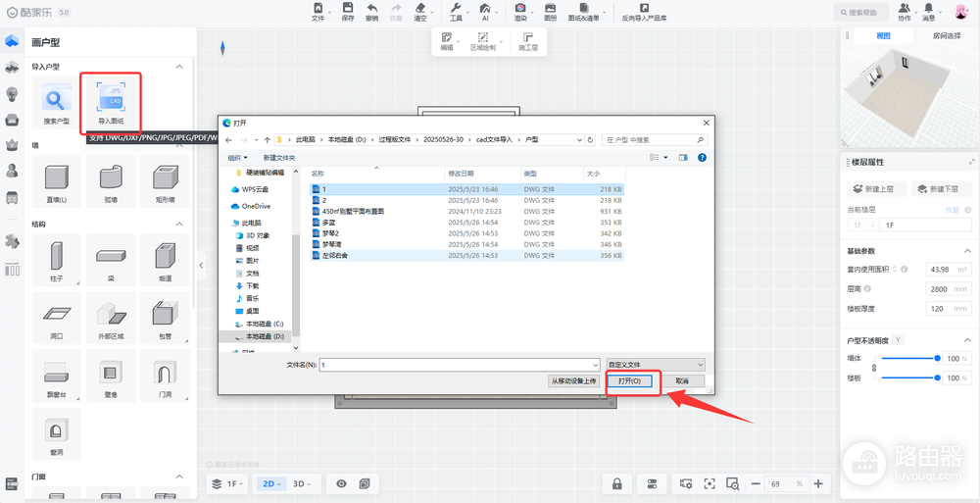Screen dimensions: 980x503
Task: Adjust the 墙体 opacity slider handle
Action: point(937,359)
